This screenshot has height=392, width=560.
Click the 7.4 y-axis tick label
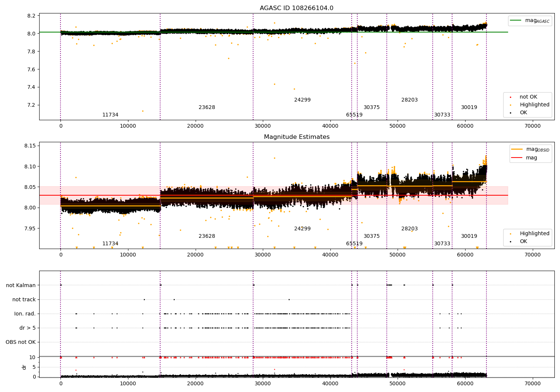point(31,87)
